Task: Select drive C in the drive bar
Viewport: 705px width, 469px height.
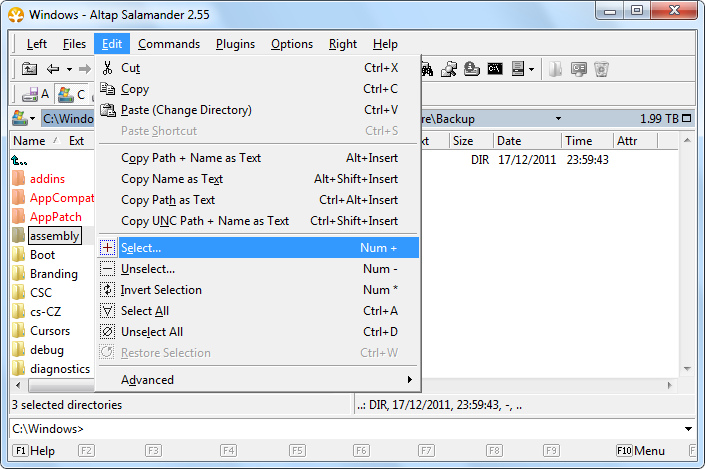Action: [72, 94]
